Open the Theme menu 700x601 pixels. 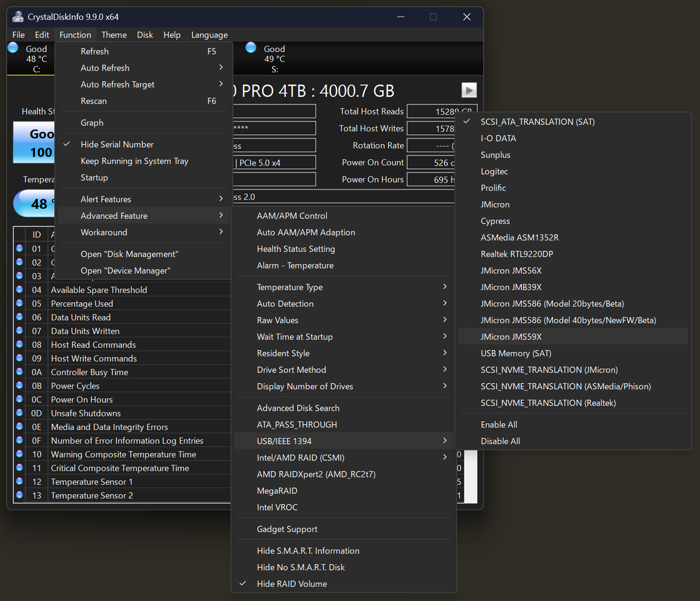click(114, 34)
